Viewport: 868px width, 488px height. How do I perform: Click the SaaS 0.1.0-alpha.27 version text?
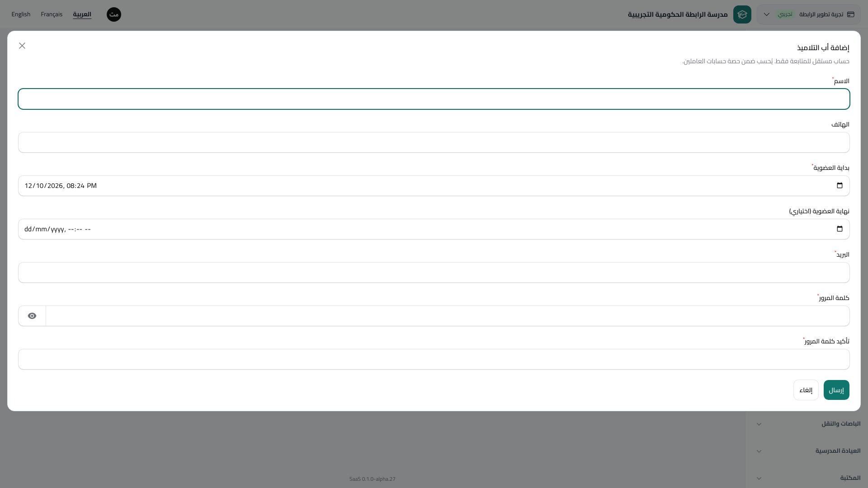click(373, 479)
